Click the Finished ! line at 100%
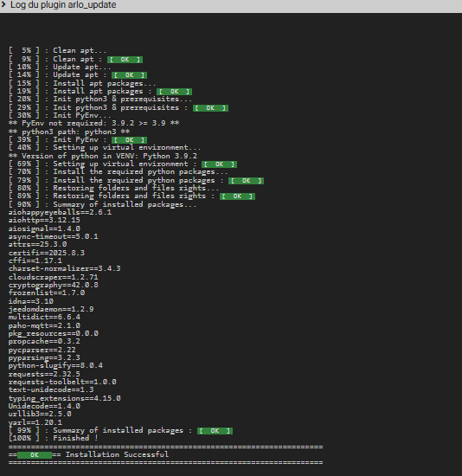The height and width of the screenshot is (476, 462). (53, 438)
